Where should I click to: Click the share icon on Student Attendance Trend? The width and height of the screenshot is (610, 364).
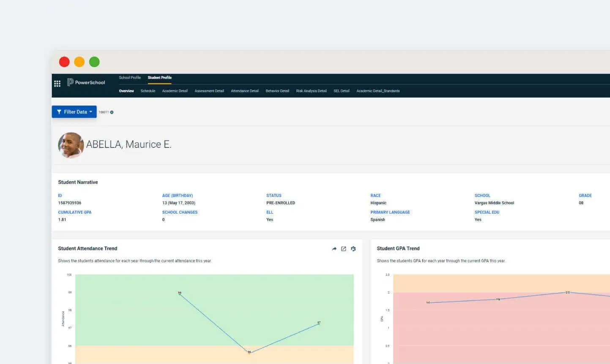click(334, 249)
